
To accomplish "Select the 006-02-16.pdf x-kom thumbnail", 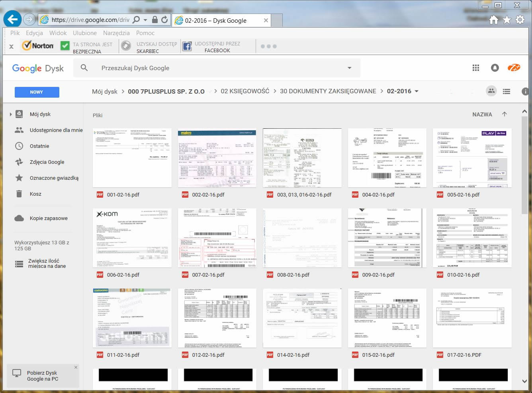I will tap(132, 238).
